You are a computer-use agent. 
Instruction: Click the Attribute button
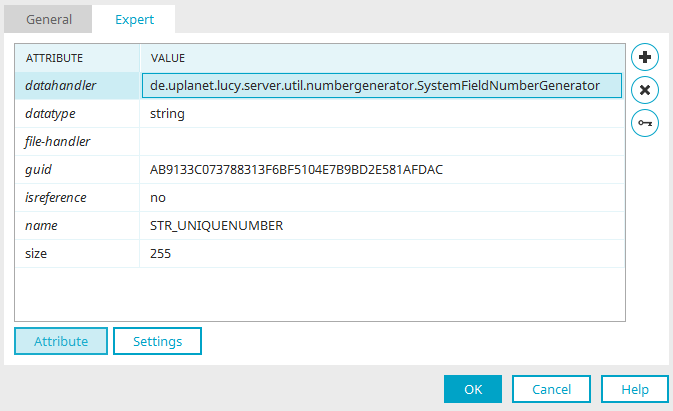pyautogui.click(x=61, y=341)
